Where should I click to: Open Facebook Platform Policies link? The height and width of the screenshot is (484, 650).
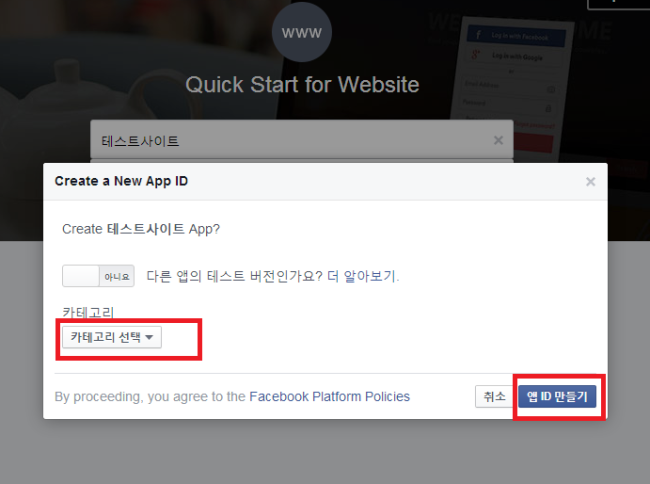(329, 397)
